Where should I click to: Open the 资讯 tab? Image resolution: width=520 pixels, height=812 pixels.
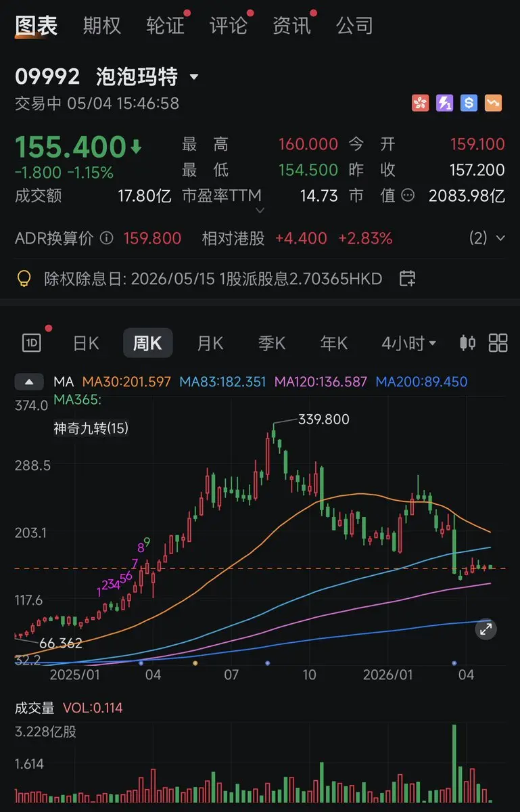tap(291, 26)
